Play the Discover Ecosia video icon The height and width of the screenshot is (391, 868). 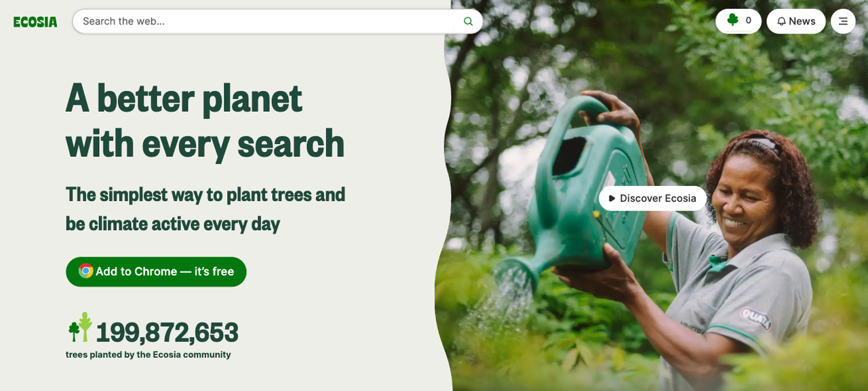tap(612, 198)
